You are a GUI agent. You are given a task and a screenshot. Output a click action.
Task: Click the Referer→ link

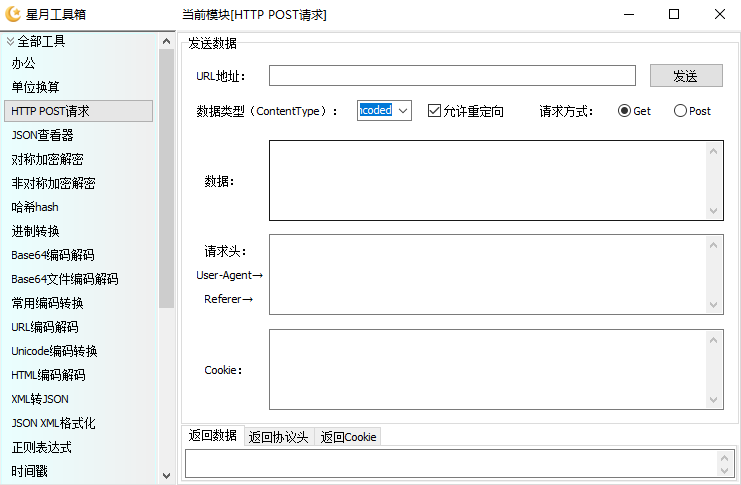(228, 299)
